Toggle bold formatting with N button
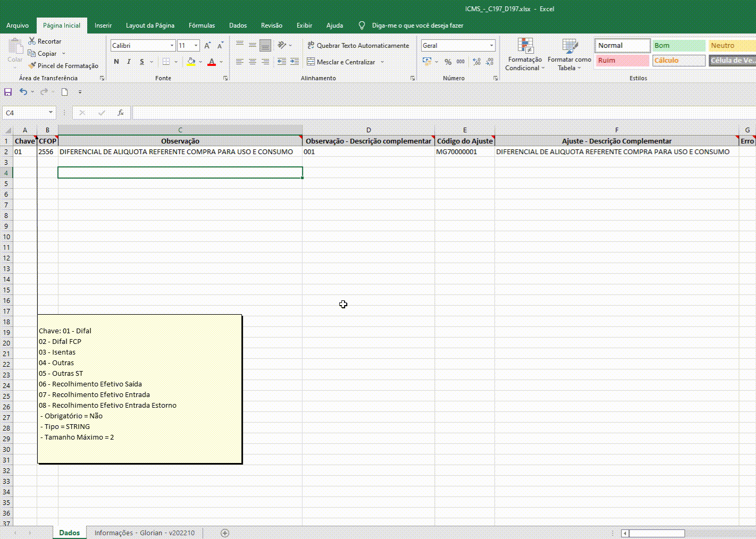The height and width of the screenshot is (539, 756). click(116, 62)
